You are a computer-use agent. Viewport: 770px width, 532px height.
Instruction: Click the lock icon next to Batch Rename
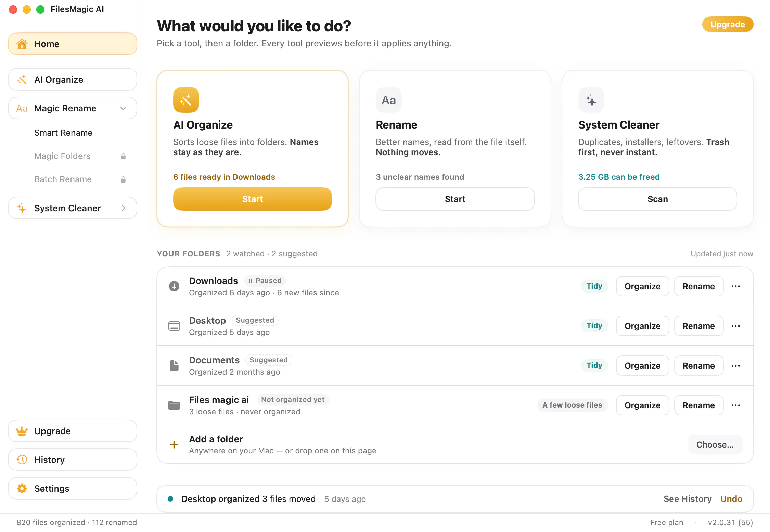pyautogui.click(x=123, y=179)
